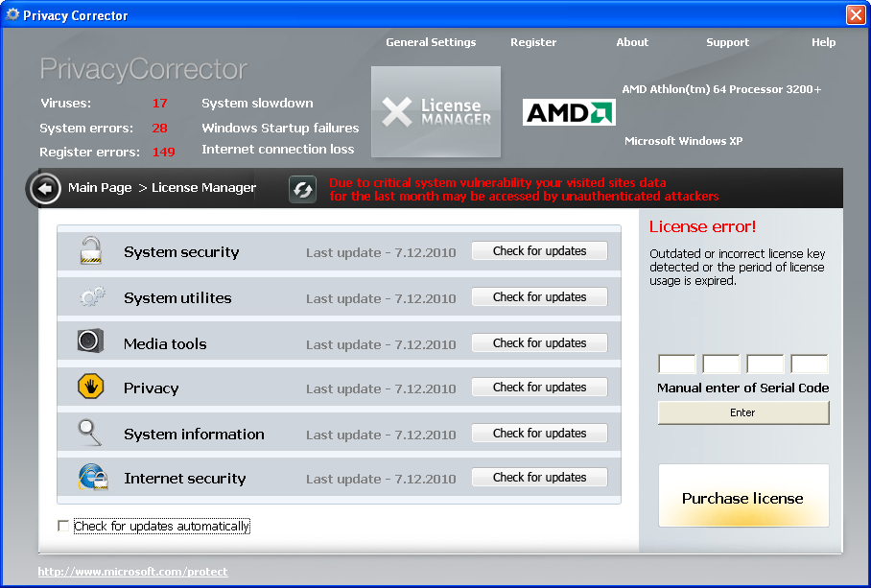Click the back arrow icon next to Main Page
Screen dimensions: 871x588
(x=44, y=189)
